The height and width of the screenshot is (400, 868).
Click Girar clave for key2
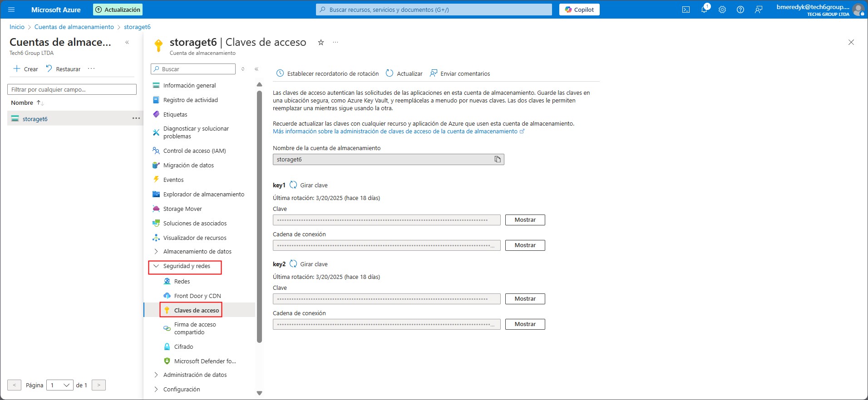pos(309,264)
